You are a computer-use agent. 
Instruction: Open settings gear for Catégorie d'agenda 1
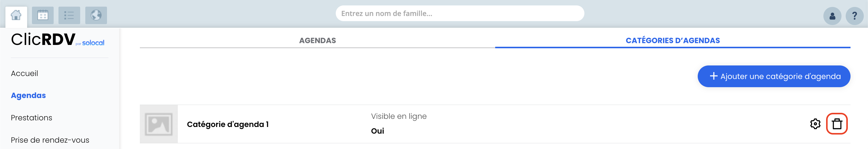click(x=815, y=124)
